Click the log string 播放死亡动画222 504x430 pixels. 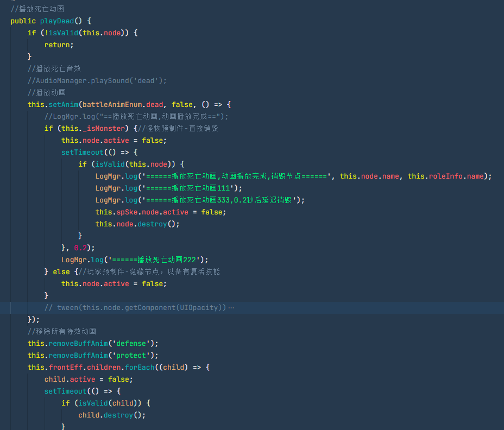154,260
